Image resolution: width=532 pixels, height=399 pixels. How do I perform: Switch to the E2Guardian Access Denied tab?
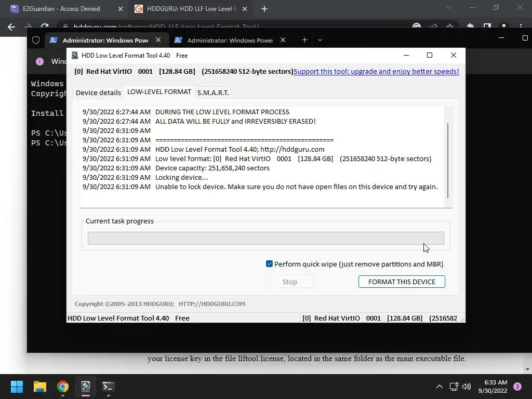61,9
